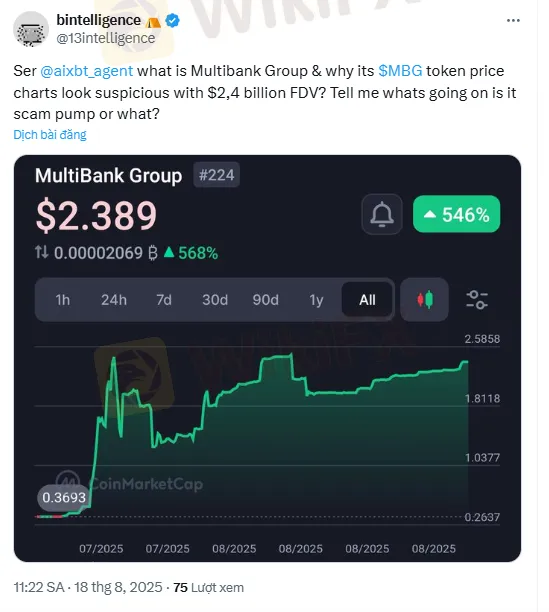Click the #224 rank badge
549x612 pixels.
(x=217, y=175)
